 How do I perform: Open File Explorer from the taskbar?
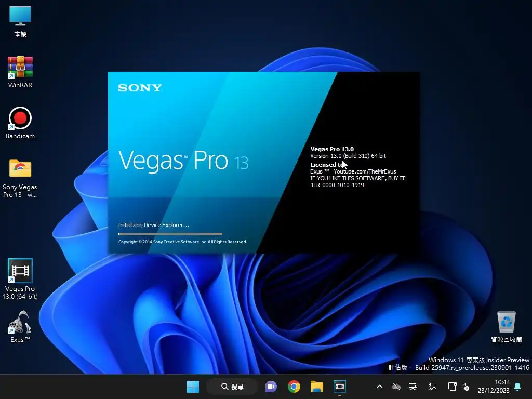coord(317,387)
